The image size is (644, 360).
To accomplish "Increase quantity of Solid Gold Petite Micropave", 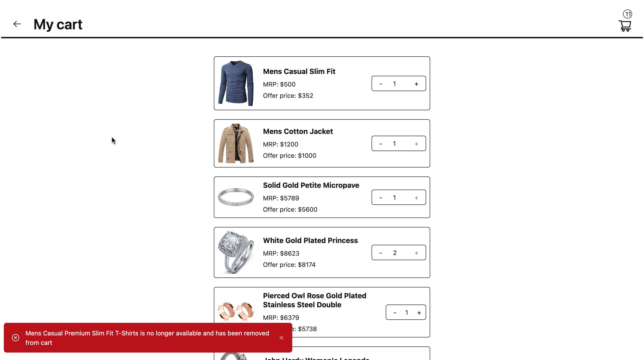I will 416,197.
